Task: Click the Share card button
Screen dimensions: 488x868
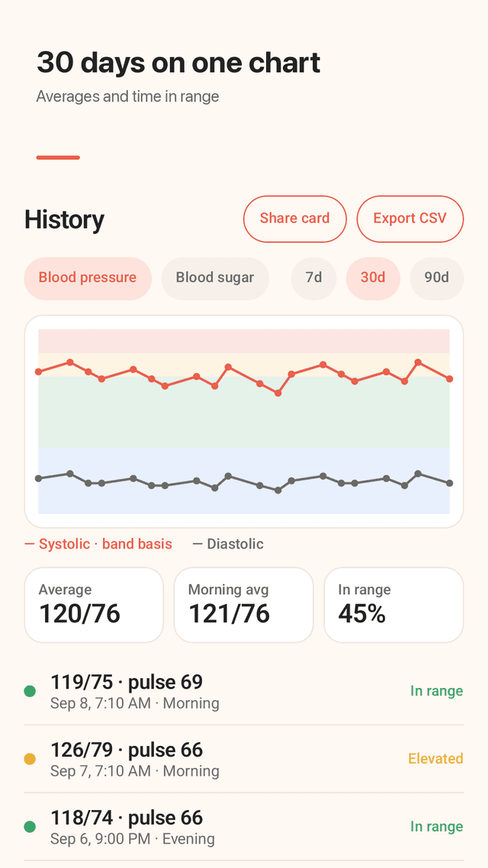Action: click(x=295, y=219)
